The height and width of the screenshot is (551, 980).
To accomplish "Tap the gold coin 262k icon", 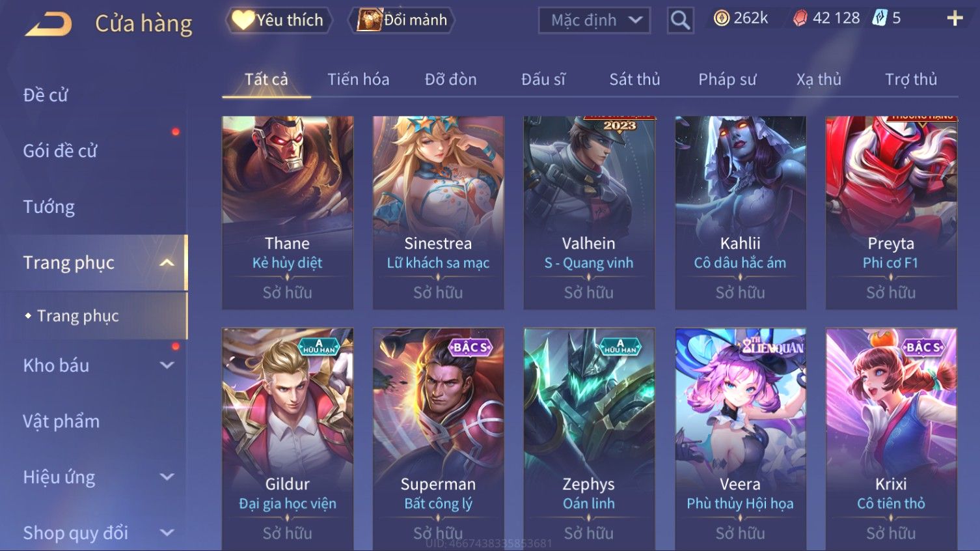I will [x=722, y=18].
